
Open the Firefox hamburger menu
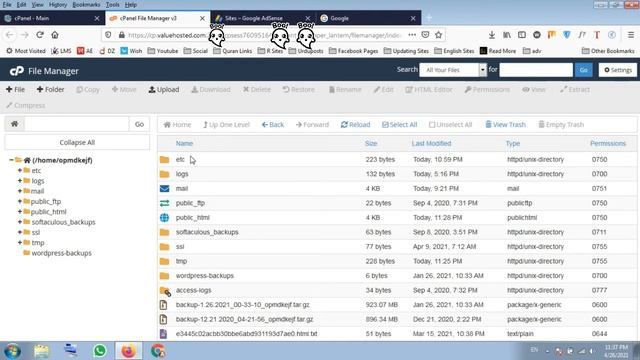pos(631,35)
